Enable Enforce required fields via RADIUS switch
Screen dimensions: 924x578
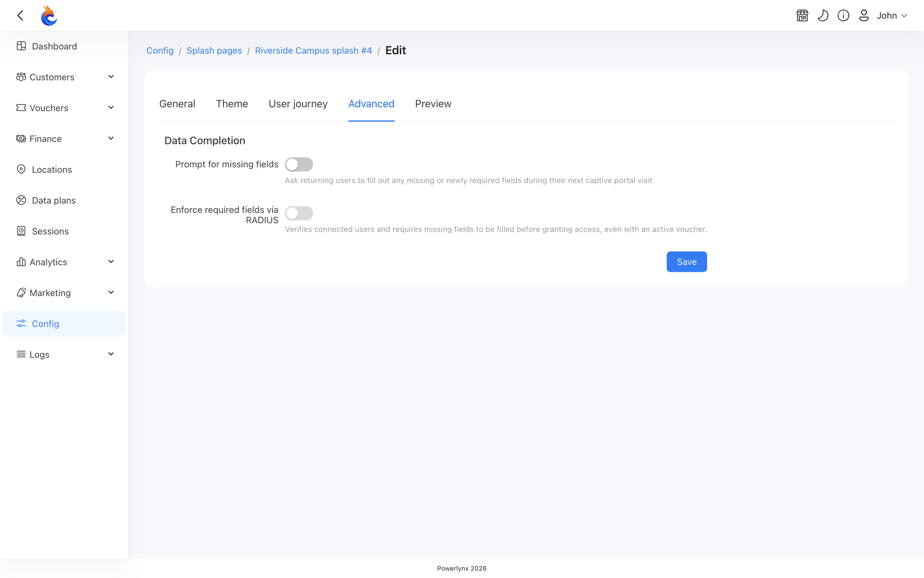(299, 213)
